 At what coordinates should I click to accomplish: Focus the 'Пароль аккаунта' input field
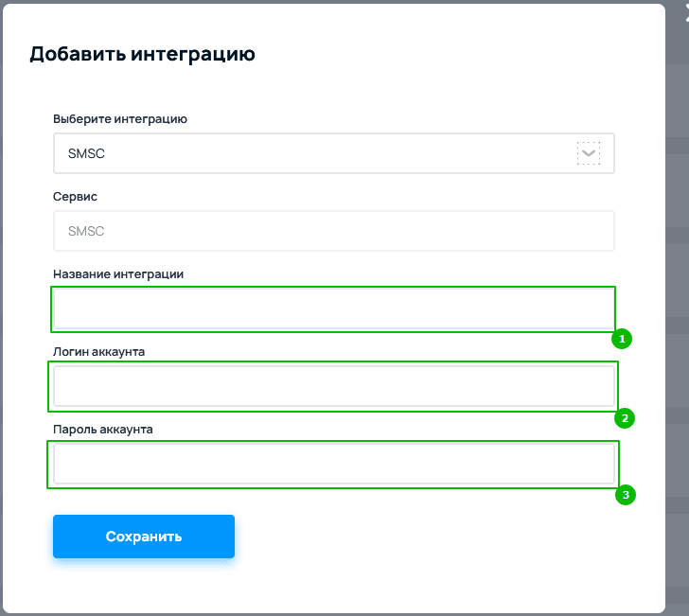pos(333,464)
